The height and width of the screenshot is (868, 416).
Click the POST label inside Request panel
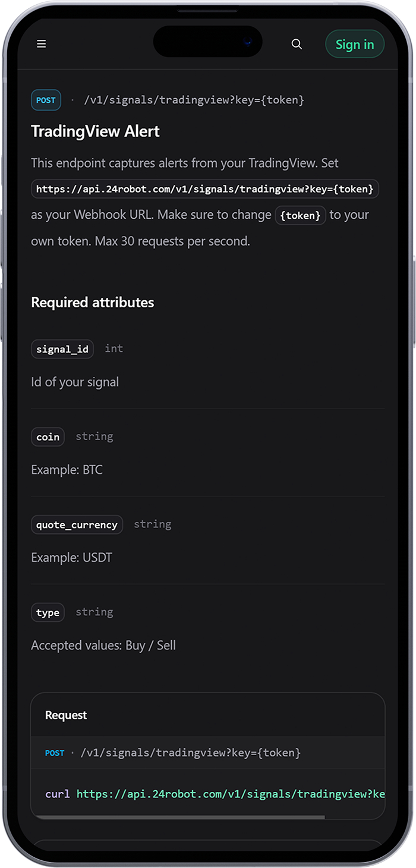click(x=55, y=753)
